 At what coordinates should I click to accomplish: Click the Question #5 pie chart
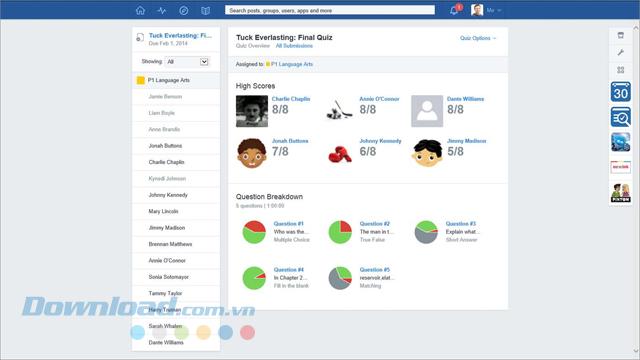[340, 278]
